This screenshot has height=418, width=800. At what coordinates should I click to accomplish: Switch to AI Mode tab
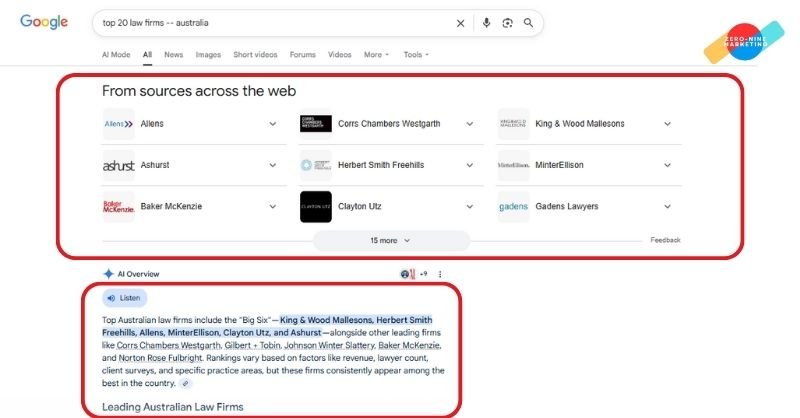[x=116, y=55]
